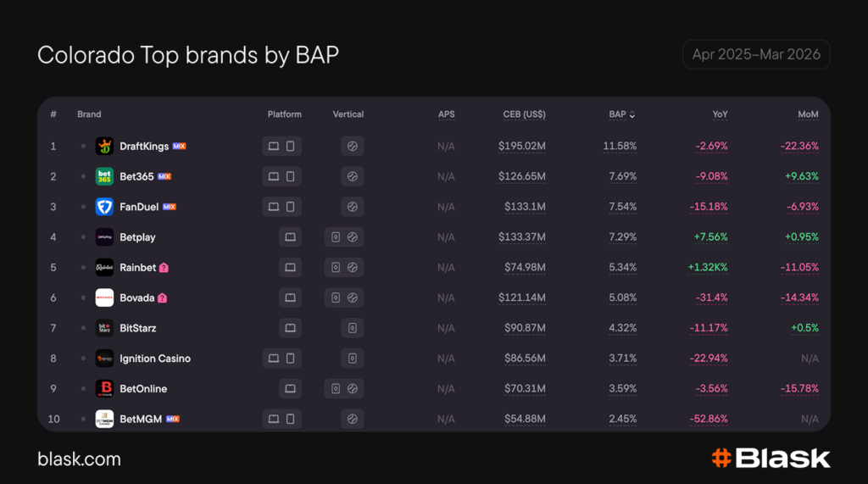Open the Apr 2025–Mar 2026 date range selector
This screenshot has width=868, height=484.
pyautogui.click(x=755, y=54)
